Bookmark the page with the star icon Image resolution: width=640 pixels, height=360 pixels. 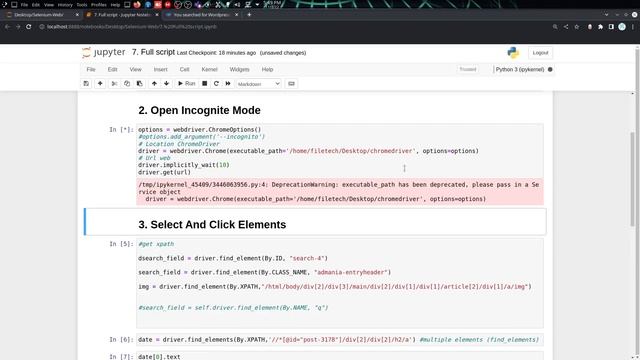click(x=577, y=27)
